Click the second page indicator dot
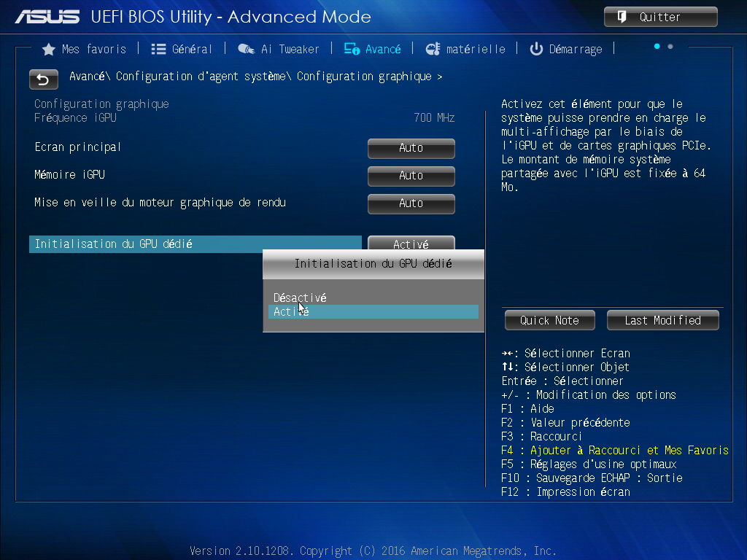The height and width of the screenshot is (560, 747). coord(670,46)
